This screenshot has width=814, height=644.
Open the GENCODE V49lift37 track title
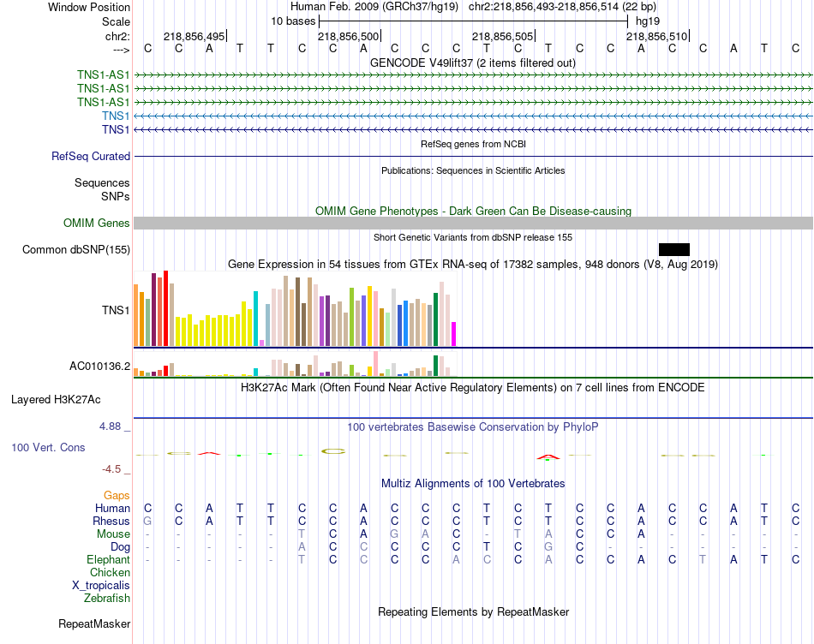point(473,63)
